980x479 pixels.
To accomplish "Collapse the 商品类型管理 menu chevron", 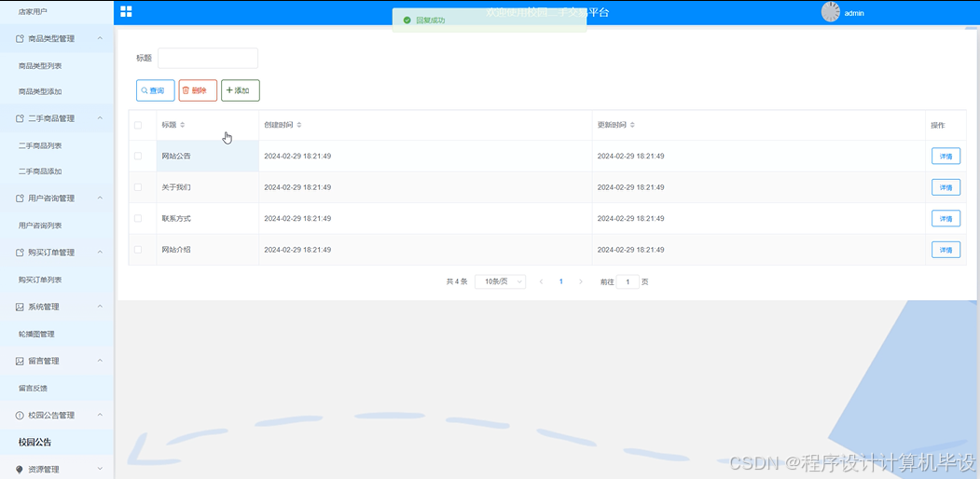I will pos(100,39).
